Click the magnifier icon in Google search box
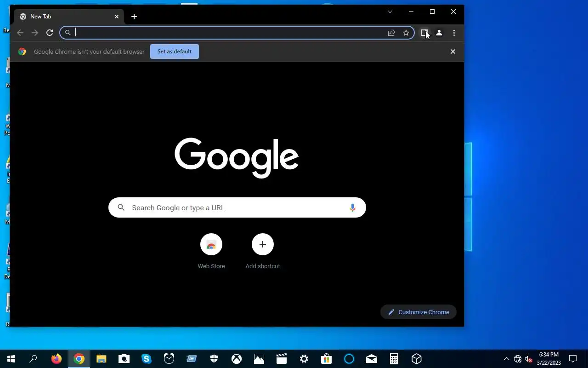The width and height of the screenshot is (588, 368). coord(121,207)
